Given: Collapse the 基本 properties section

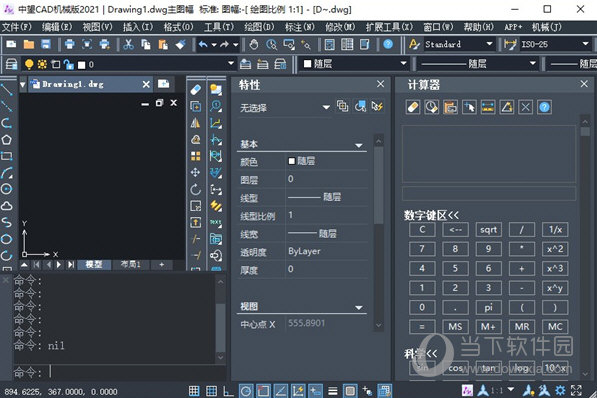Looking at the screenshot, I should coord(359,145).
